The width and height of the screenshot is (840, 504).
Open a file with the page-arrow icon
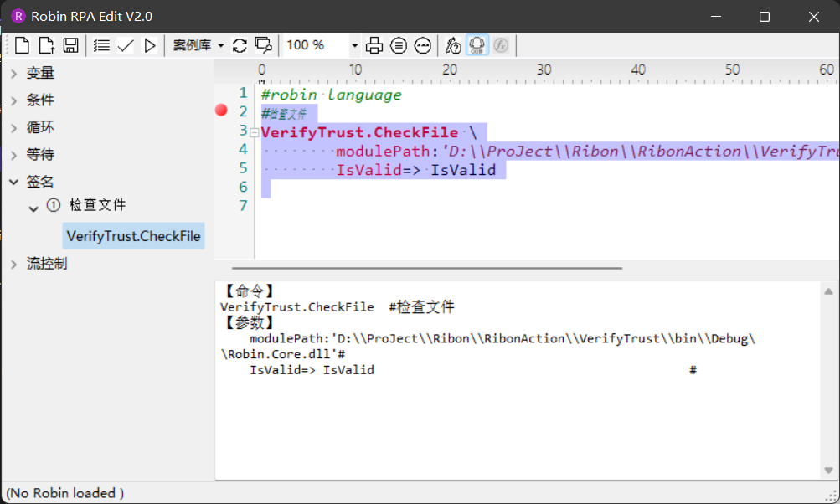point(47,45)
